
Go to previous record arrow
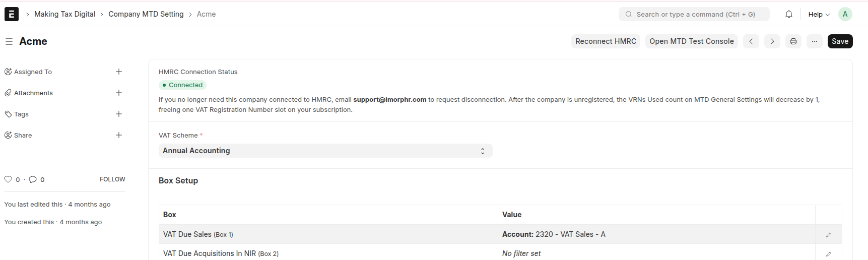click(x=751, y=41)
